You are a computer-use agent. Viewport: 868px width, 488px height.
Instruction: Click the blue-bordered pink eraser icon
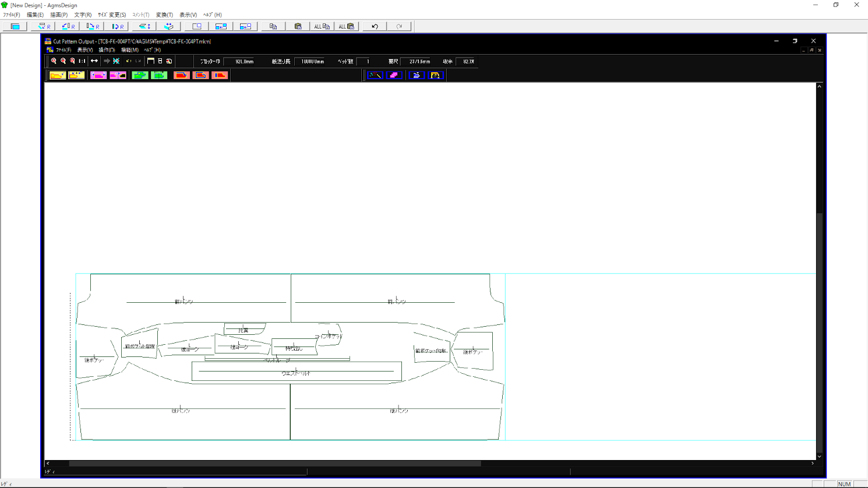[x=394, y=75]
